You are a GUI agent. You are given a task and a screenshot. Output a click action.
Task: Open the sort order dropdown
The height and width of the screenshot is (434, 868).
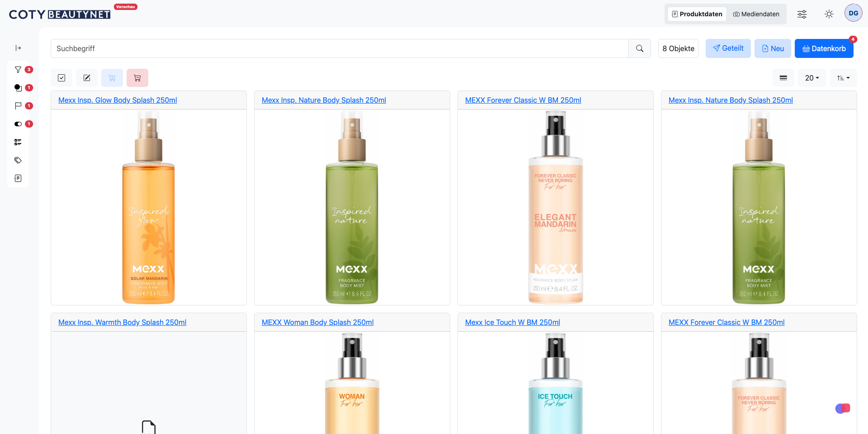click(x=843, y=78)
